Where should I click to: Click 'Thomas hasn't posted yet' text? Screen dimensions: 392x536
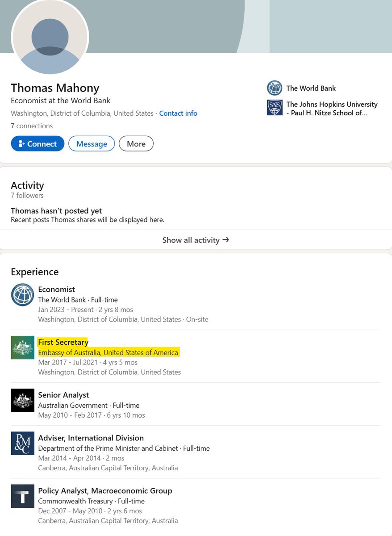pos(56,211)
